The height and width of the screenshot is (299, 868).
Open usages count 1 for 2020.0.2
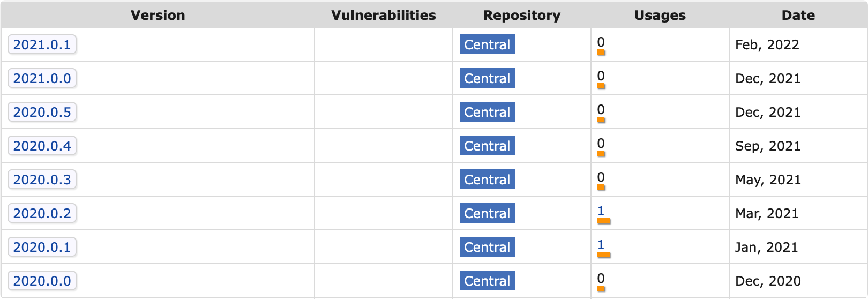pos(601,211)
